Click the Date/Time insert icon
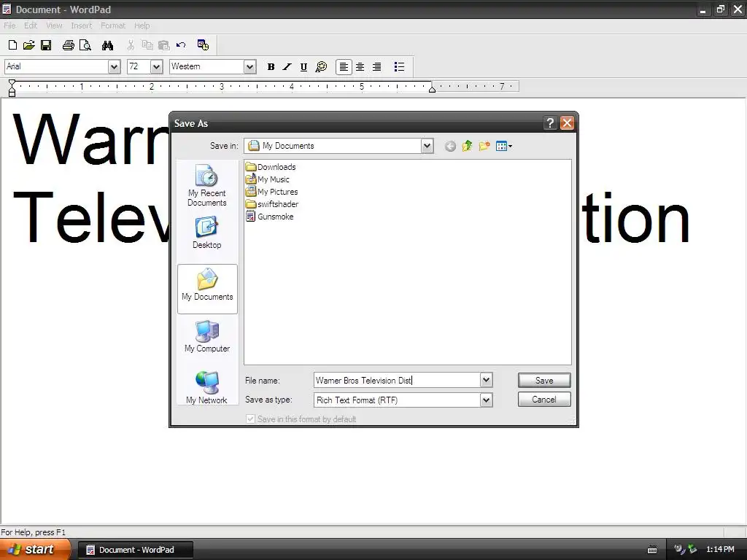 coord(203,44)
